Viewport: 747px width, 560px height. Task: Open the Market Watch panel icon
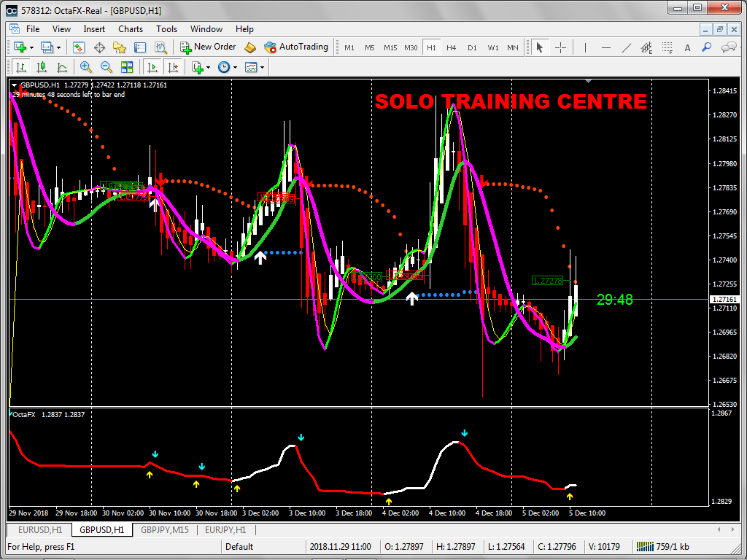pyautogui.click(x=79, y=47)
